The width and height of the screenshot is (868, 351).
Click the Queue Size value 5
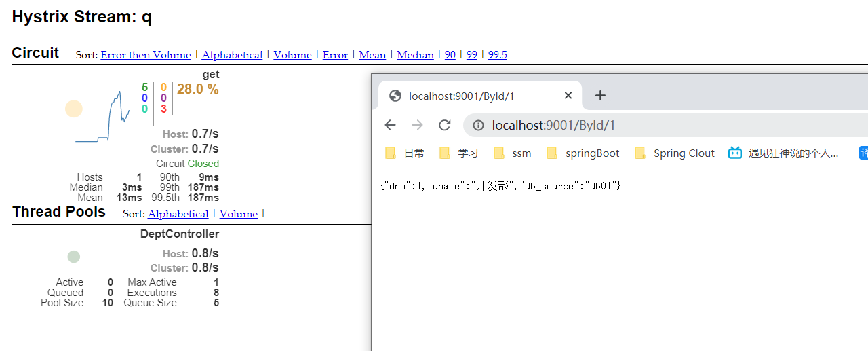(x=216, y=303)
